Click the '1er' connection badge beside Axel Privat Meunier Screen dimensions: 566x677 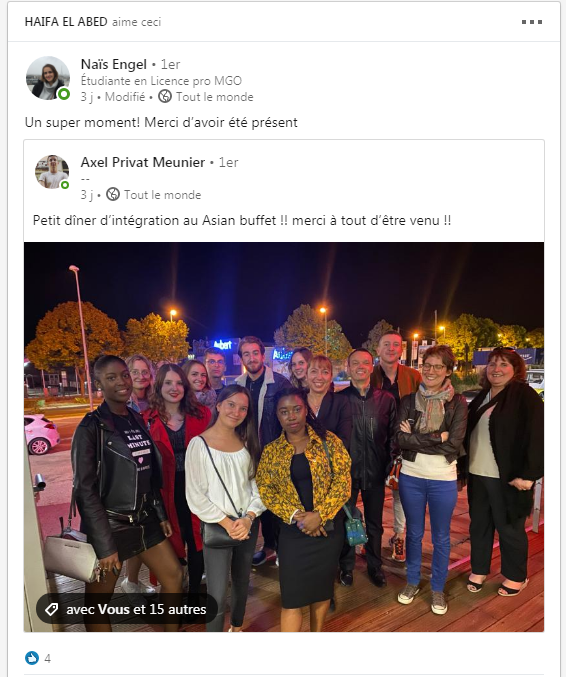point(228,162)
